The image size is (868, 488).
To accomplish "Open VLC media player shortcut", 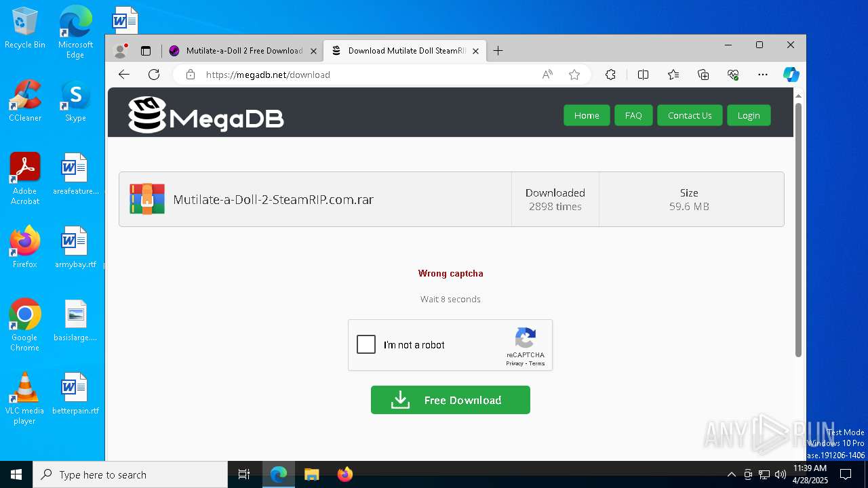I will tap(25, 399).
